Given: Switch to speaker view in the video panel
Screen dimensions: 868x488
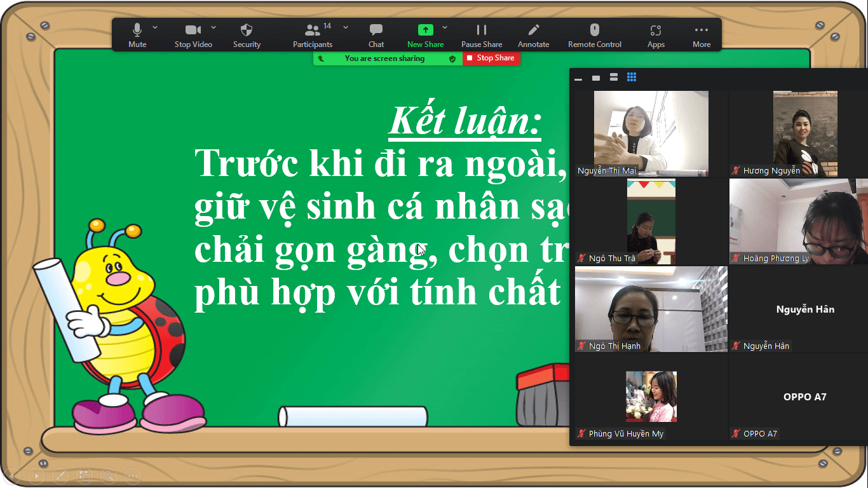Looking at the screenshot, I should coord(613,78).
